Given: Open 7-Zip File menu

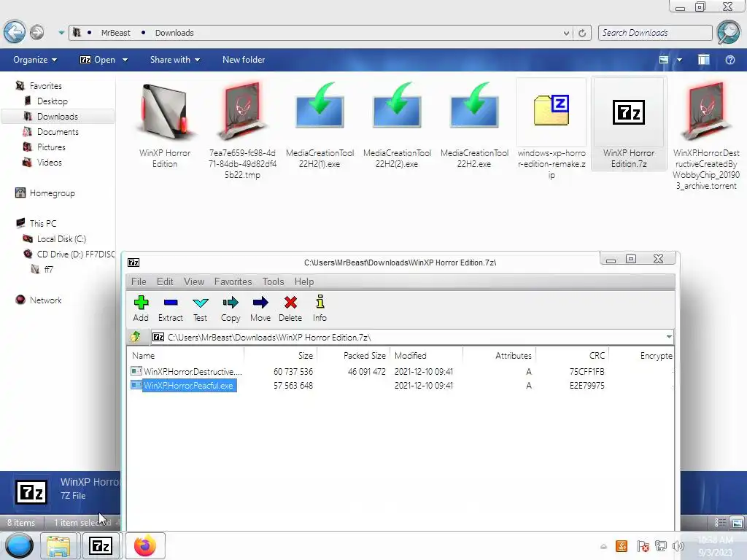Looking at the screenshot, I should (139, 281).
